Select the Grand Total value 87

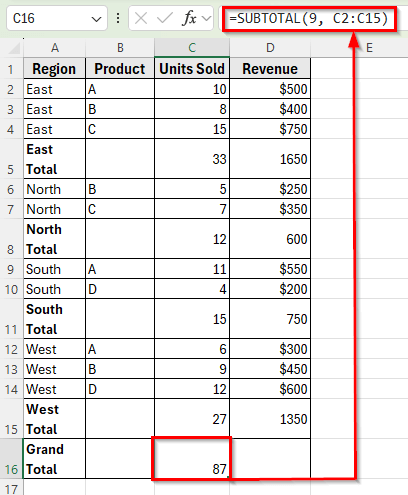pyautogui.click(x=192, y=459)
